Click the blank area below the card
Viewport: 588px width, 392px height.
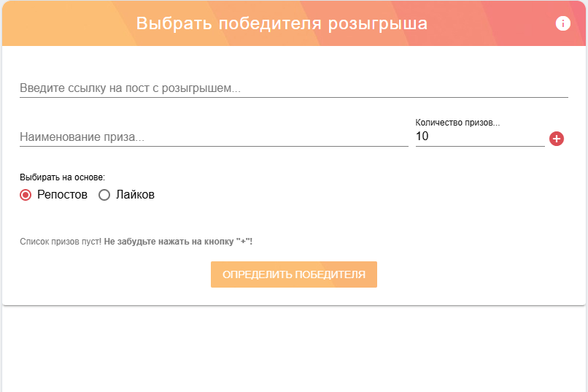pos(293,350)
